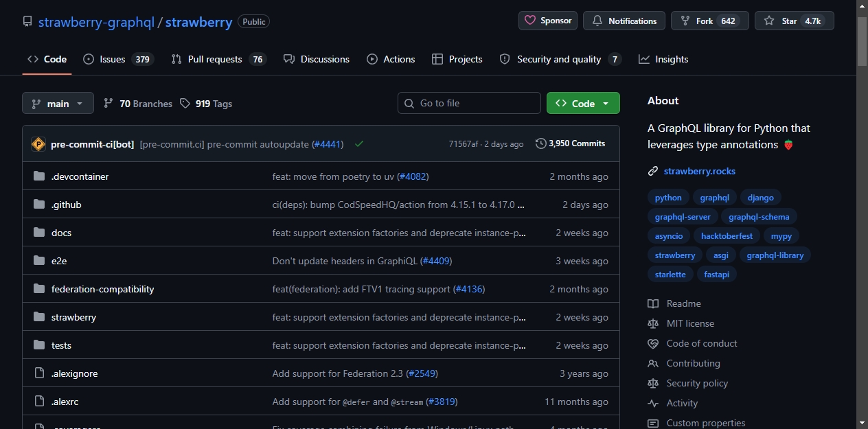Expand the main branch dropdown
Image resolution: width=868 pixels, height=429 pixels.
tap(58, 103)
